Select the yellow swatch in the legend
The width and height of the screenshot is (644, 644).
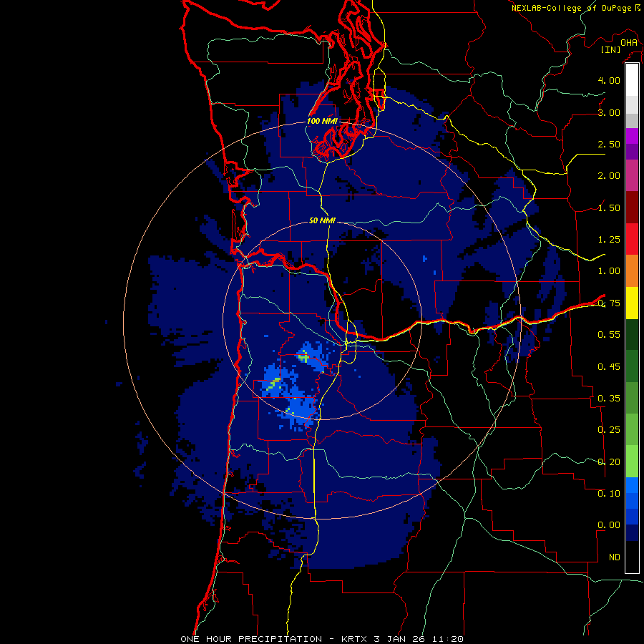click(x=632, y=303)
